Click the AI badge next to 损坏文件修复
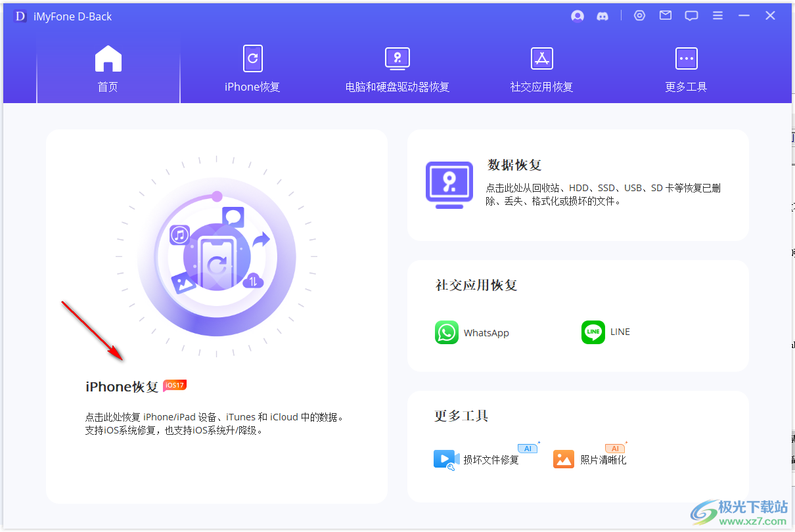Screen dimensions: 795x532 [528, 448]
